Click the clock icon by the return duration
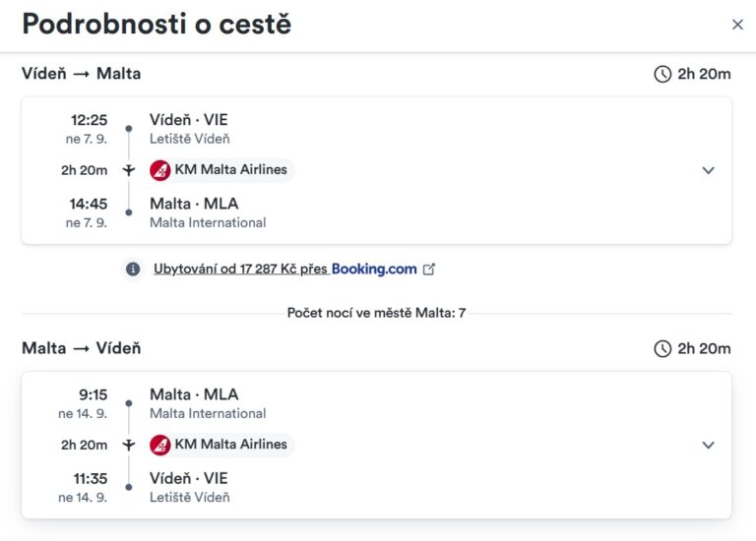 (662, 349)
